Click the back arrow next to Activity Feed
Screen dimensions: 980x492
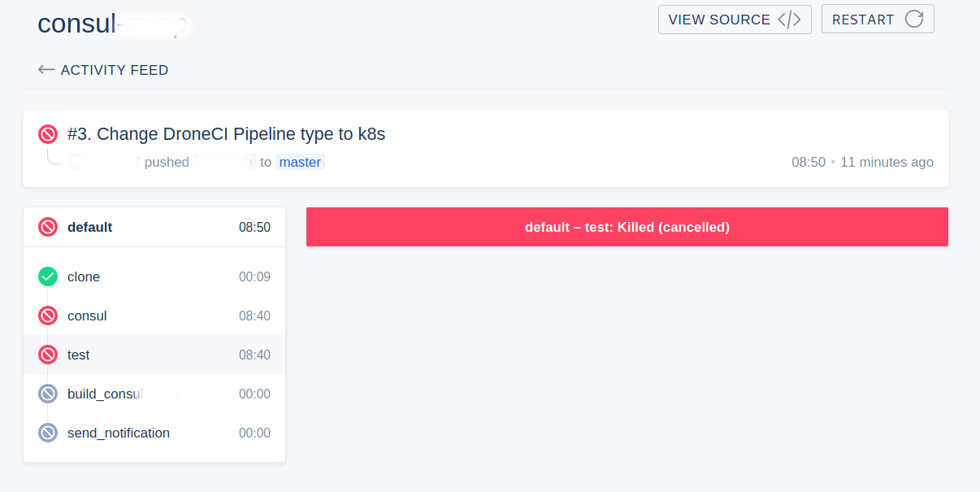(x=46, y=70)
